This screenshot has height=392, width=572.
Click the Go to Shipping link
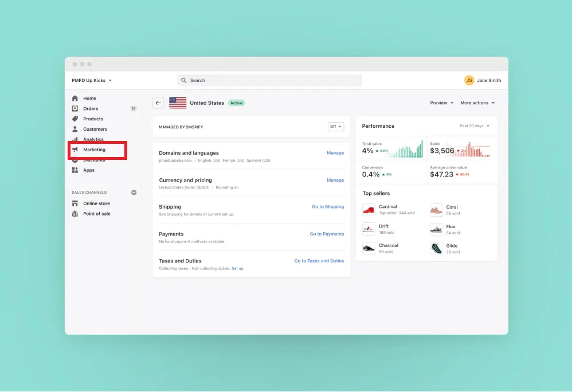(x=328, y=207)
